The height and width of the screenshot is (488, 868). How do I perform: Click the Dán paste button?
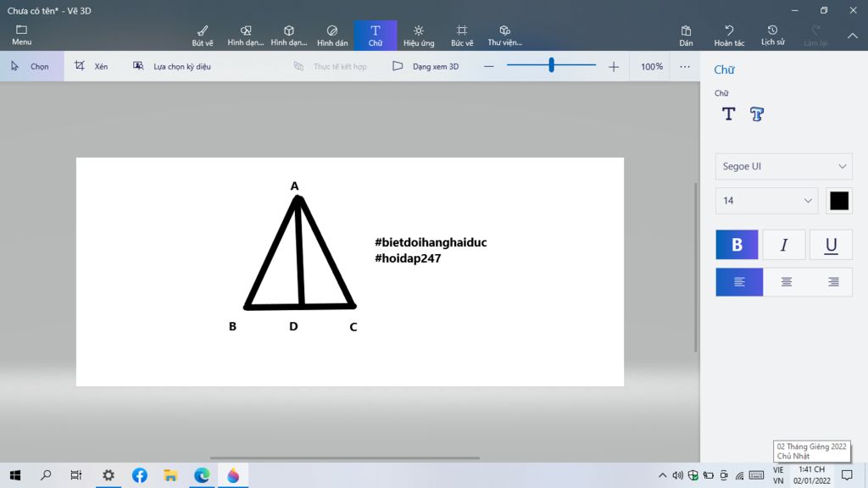(x=686, y=36)
